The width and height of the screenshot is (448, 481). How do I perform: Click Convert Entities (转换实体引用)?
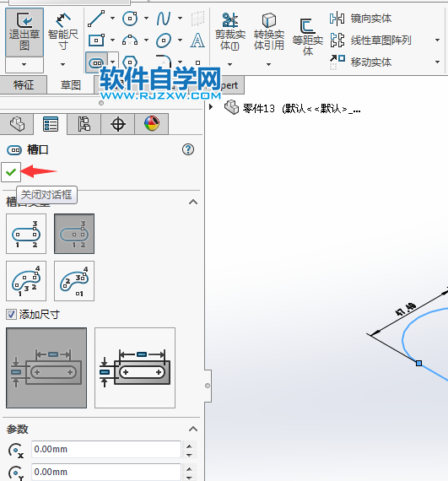[269, 31]
